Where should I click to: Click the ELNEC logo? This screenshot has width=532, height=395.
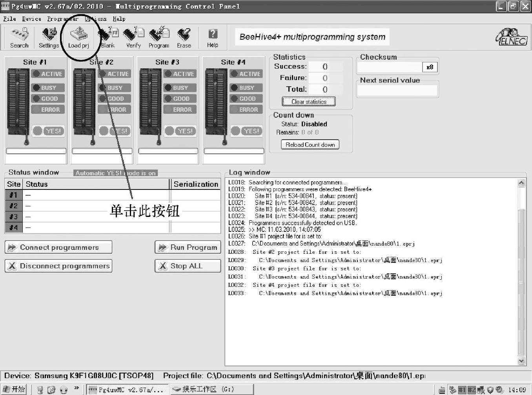coord(511,37)
